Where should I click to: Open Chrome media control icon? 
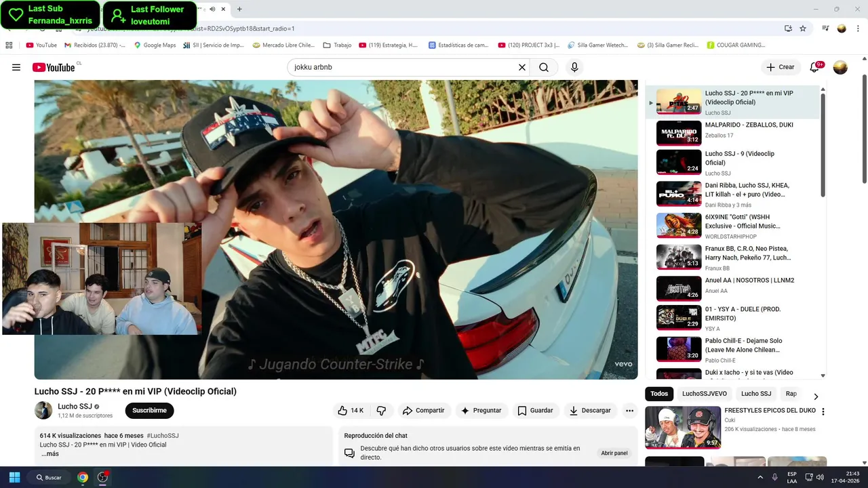(825, 28)
